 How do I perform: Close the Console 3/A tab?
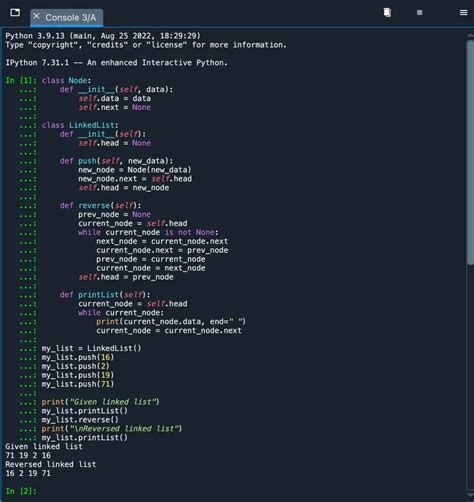point(37,16)
